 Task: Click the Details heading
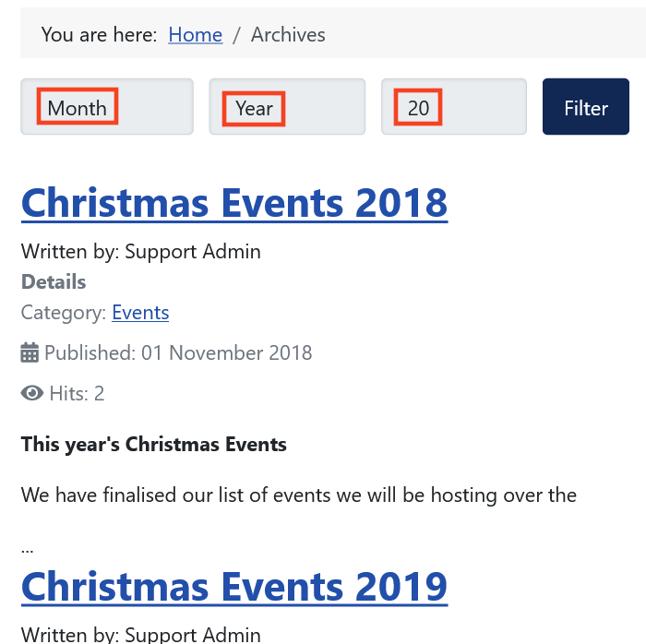[54, 282]
